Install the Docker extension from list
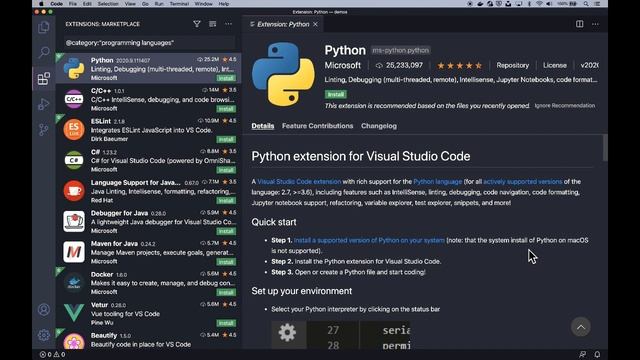The image size is (640, 360). 226,293
